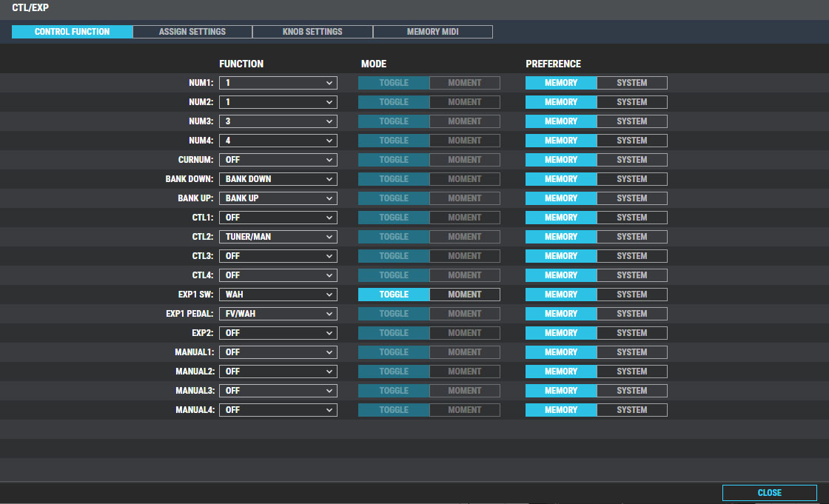Image resolution: width=829 pixels, height=504 pixels.
Task: Click the Toggle mode button for MANUAL4
Action: click(x=394, y=410)
